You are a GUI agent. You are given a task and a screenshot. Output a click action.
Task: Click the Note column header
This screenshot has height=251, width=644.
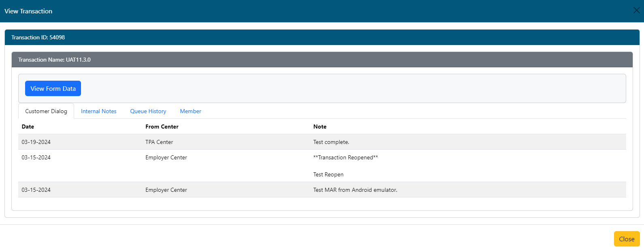coord(320,127)
